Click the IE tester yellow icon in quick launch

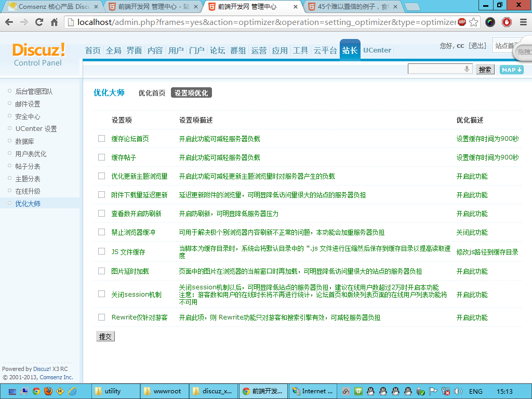[x=60, y=391]
